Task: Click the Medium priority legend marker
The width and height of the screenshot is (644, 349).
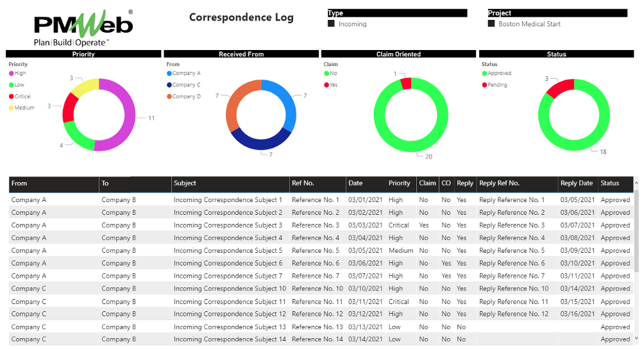Action: [x=12, y=108]
